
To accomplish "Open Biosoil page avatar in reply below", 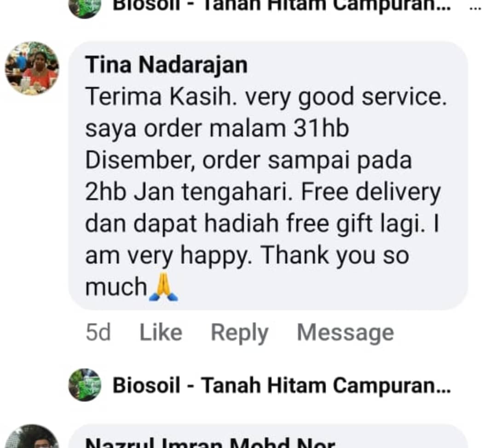I will (x=85, y=385).
